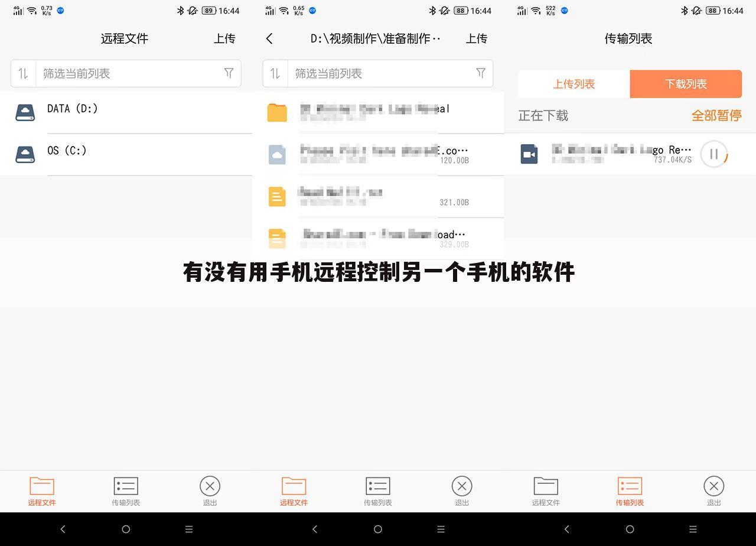
Task: Open the OS (C:) drive
Action: pos(126,154)
